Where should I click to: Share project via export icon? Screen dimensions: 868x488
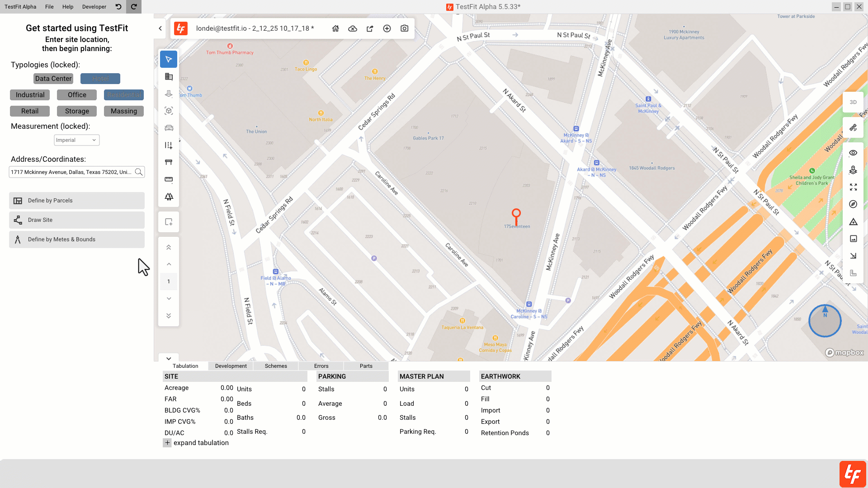pos(370,28)
